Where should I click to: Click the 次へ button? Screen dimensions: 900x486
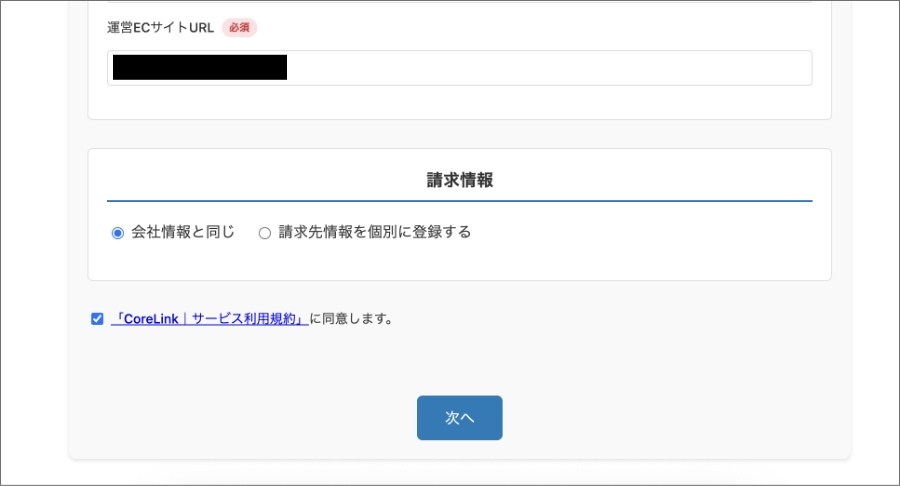tap(460, 418)
